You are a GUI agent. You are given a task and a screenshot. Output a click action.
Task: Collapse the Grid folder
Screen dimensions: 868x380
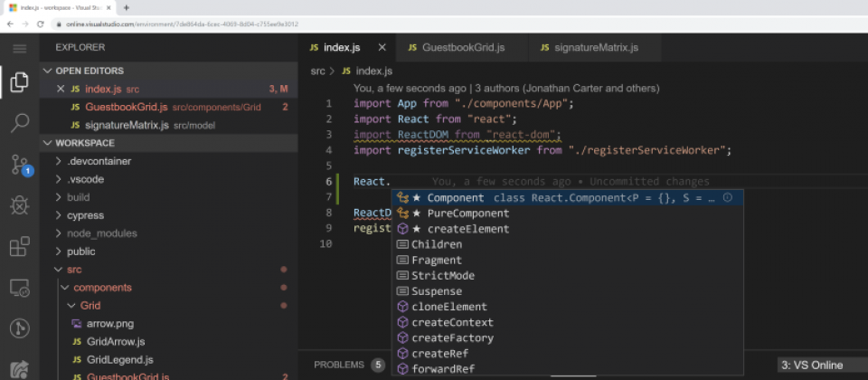tap(169, 305)
